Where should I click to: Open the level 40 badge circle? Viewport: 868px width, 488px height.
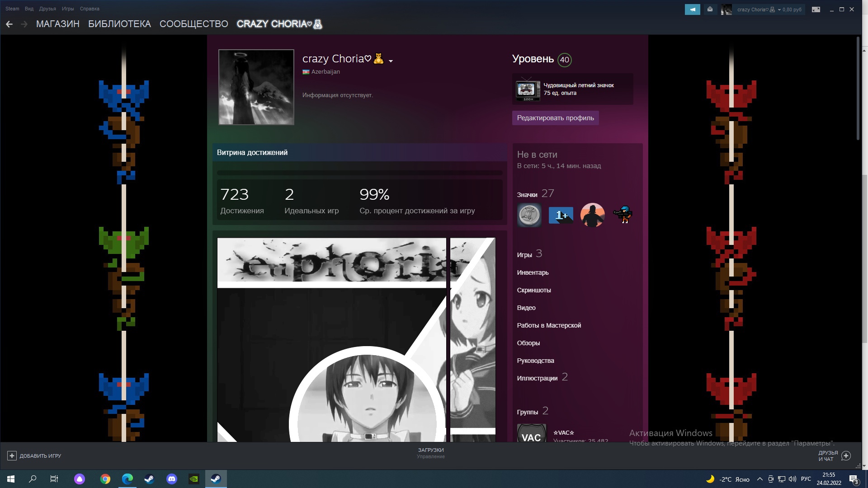[564, 60]
